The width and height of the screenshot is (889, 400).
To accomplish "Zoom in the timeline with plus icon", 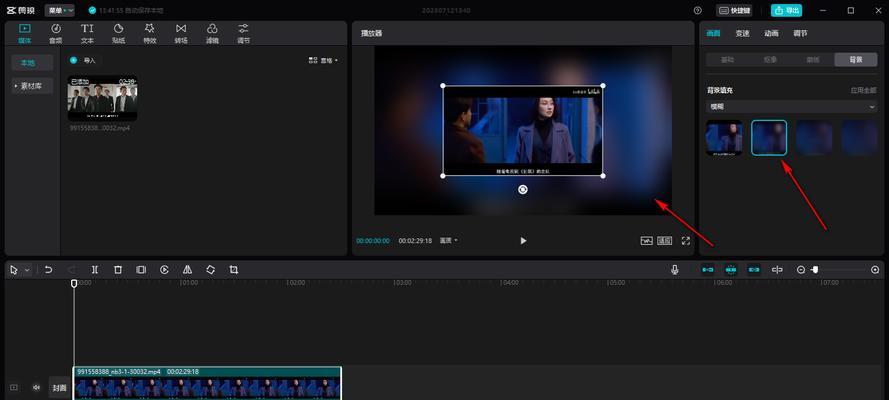I will pos(875,270).
